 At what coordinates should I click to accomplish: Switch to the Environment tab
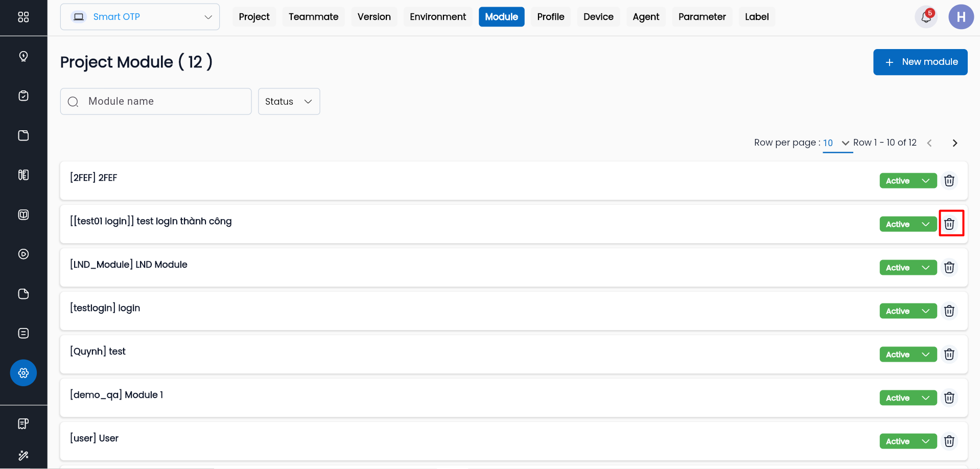437,17
